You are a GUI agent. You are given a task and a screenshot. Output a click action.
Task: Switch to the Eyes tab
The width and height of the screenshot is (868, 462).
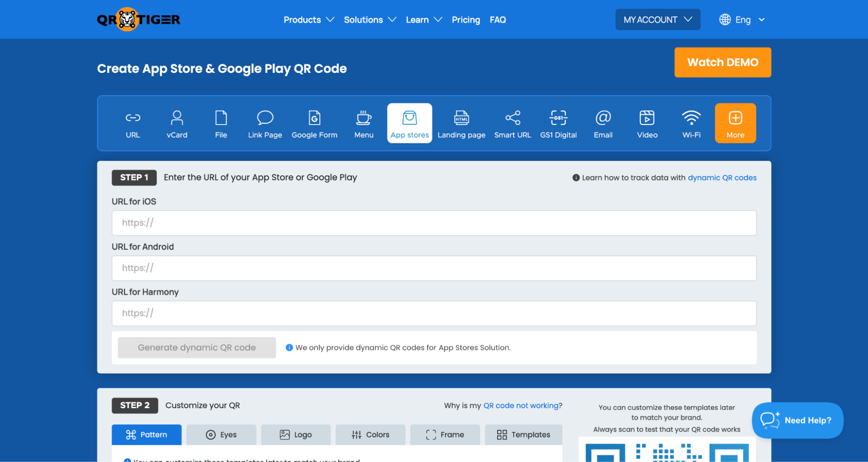(x=221, y=435)
